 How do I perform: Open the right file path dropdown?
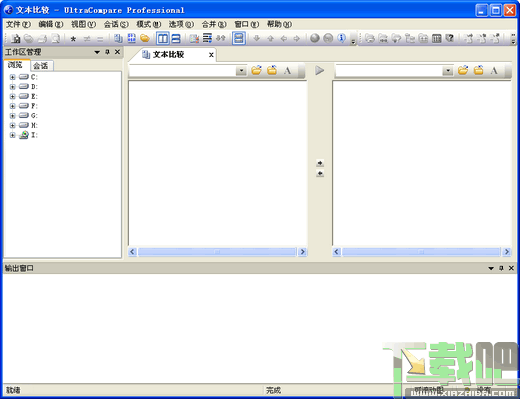(448, 71)
